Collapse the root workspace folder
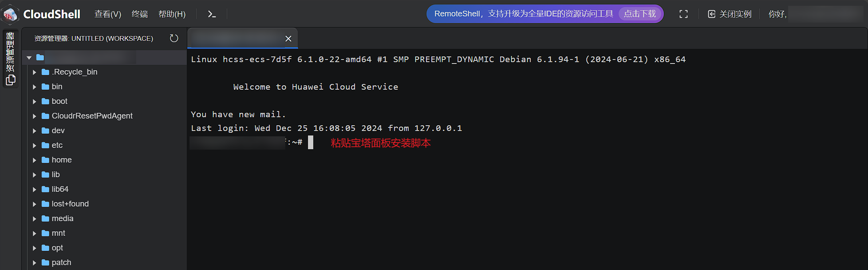 [x=29, y=58]
